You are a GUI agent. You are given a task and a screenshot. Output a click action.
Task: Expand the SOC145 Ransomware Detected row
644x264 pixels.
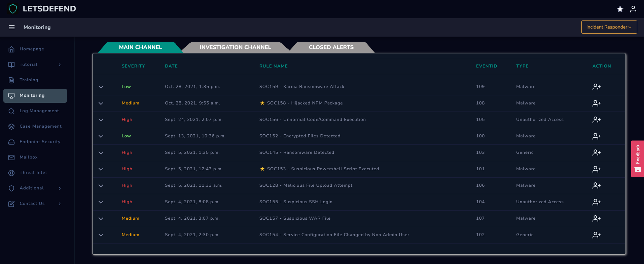(x=101, y=153)
